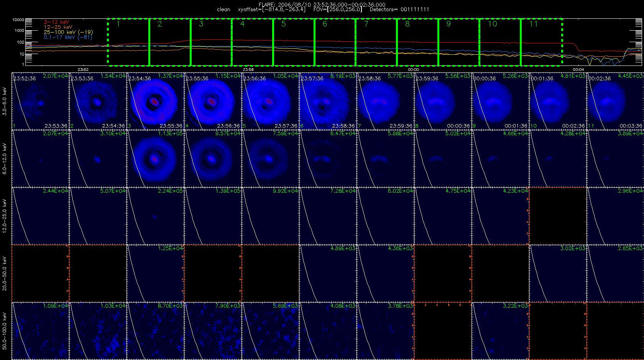Open the 6.0-12.0 keV image labeled 9.57E+04
The height and width of the screenshot is (360, 644).
pos(213,159)
